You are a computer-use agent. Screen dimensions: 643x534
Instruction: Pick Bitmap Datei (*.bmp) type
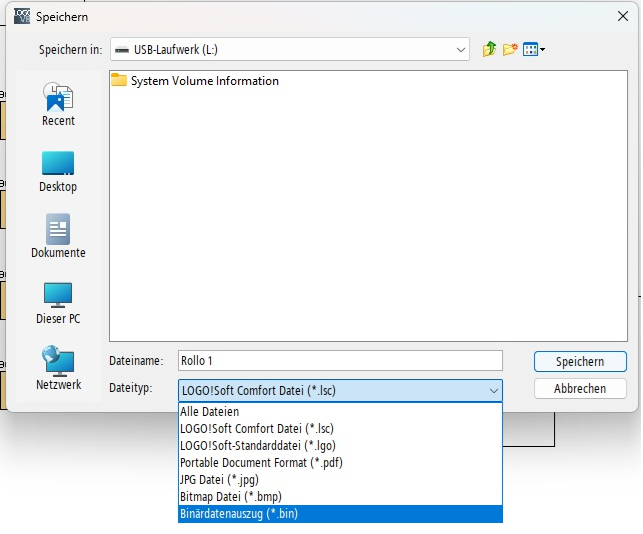(340, 497)
